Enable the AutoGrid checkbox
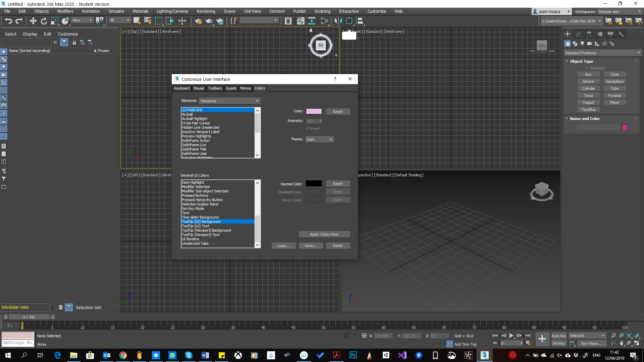Viewport: 644px width, 362px height. (588, 68)
